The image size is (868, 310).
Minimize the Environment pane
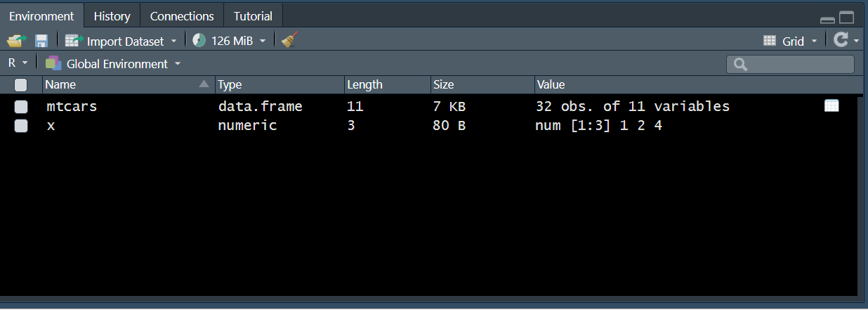828,19
